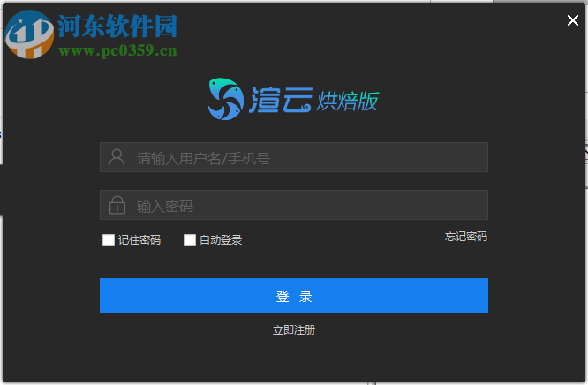This screenshot has height=385, width=588.
Task: Close the login dialog with the X
Action: (x=573, y=20)
